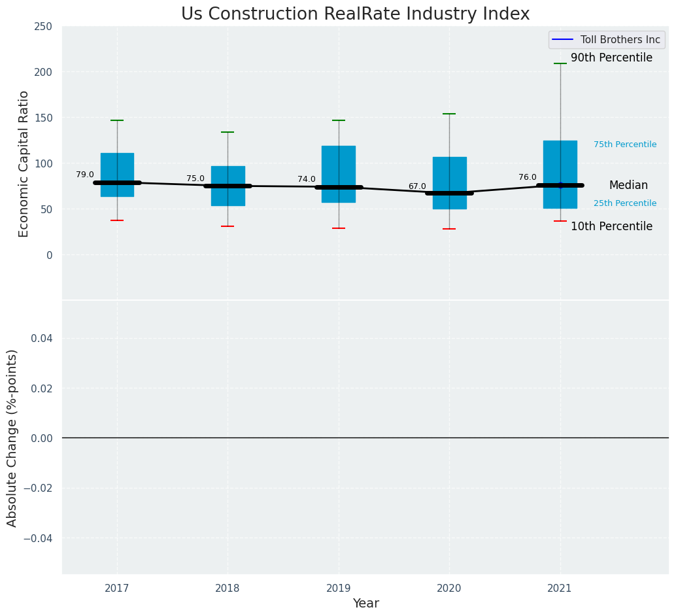
Task: Click the 10th Percentile annotation
Action: (x=611, y=226)
